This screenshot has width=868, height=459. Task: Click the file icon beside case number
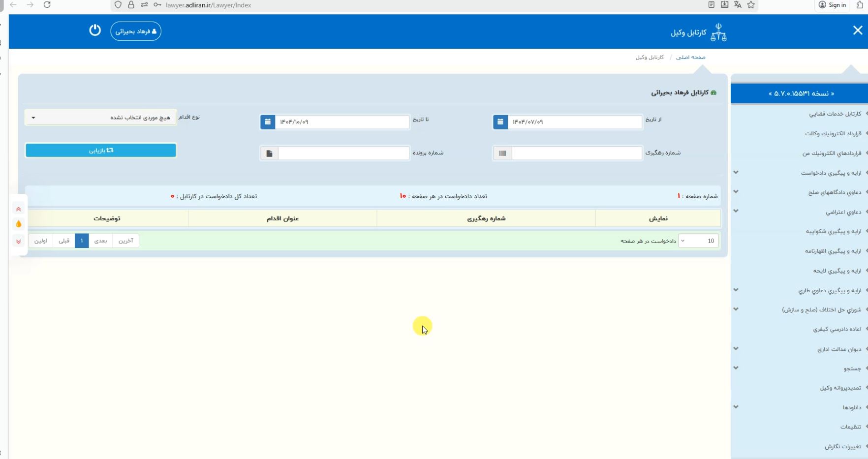tap(269, 153)
